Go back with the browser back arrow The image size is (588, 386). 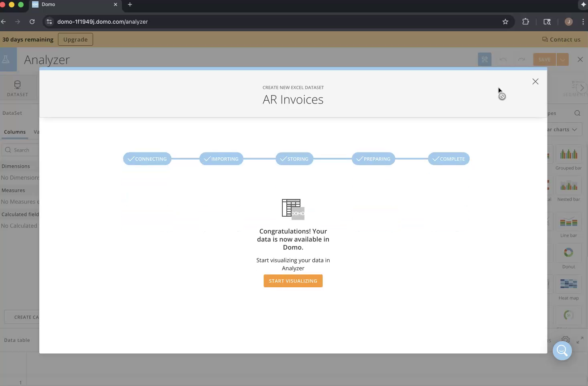4,22
